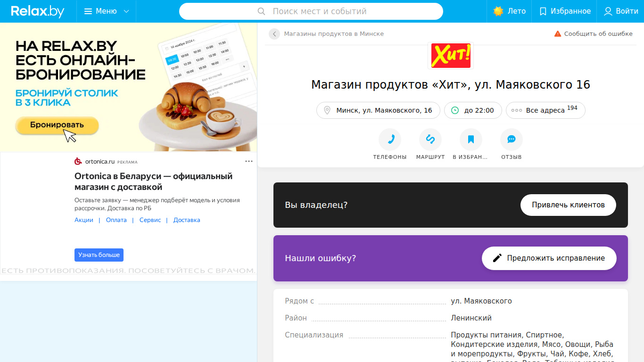
Task: Open the ortonica.ru ad source link
Action: (x=100, y=162)
